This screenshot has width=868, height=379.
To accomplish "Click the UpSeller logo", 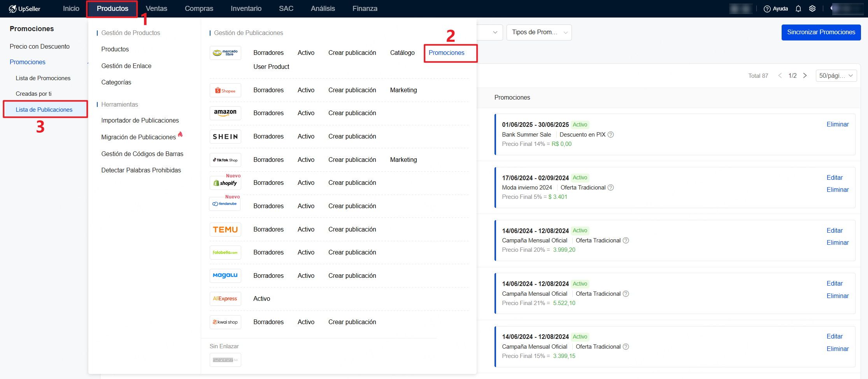I will (25, 9).
